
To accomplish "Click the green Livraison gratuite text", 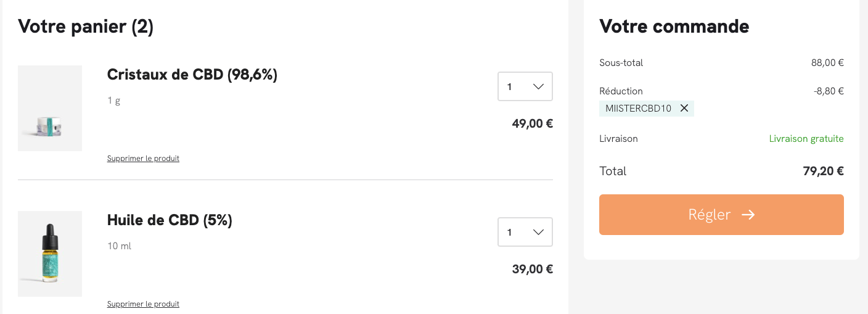I will point(806,139).
